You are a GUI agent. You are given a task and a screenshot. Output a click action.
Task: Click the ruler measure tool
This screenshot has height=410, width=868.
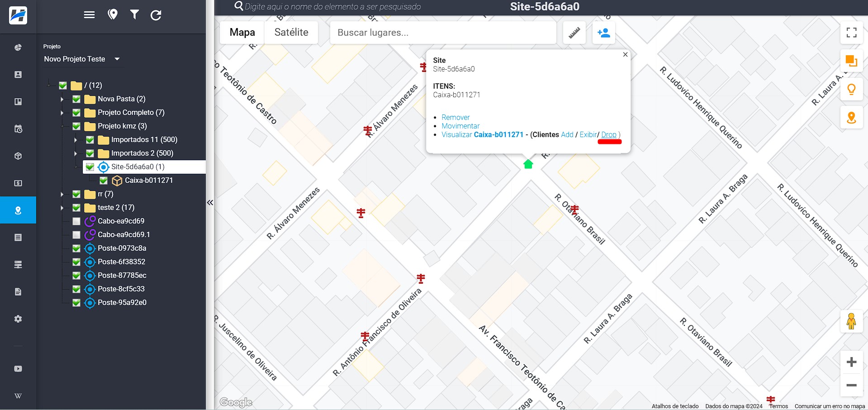point(574,33)
